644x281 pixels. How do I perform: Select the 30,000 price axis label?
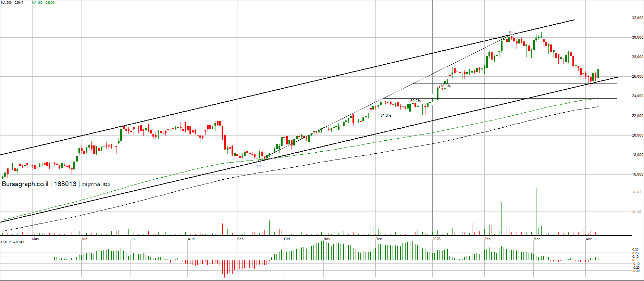637,37
